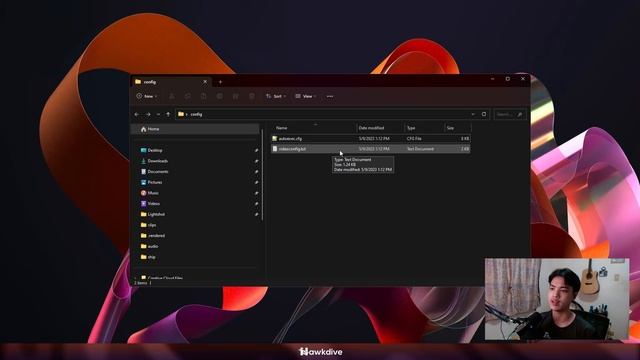Go back with the left arrow
Image resolution: width=640 pixels, height=360 pixels.
point(137,114)
